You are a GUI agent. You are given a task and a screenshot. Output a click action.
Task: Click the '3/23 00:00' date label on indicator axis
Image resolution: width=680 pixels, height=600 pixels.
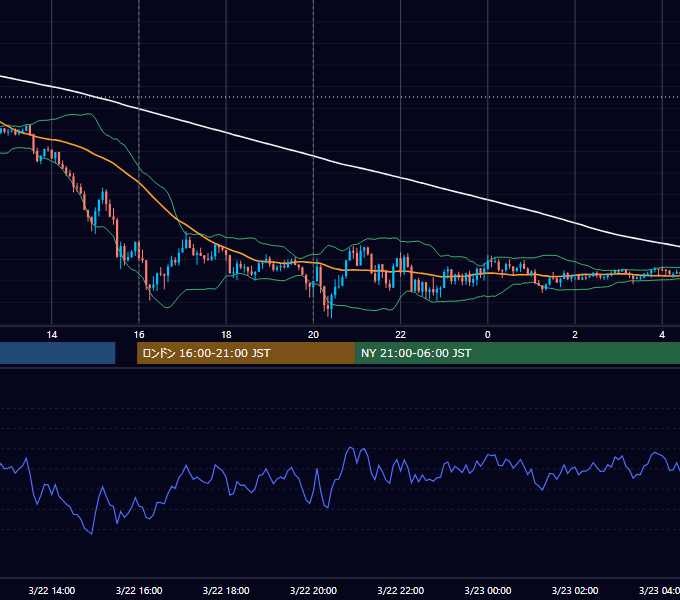pyautogui.click(x=487, y=590)
